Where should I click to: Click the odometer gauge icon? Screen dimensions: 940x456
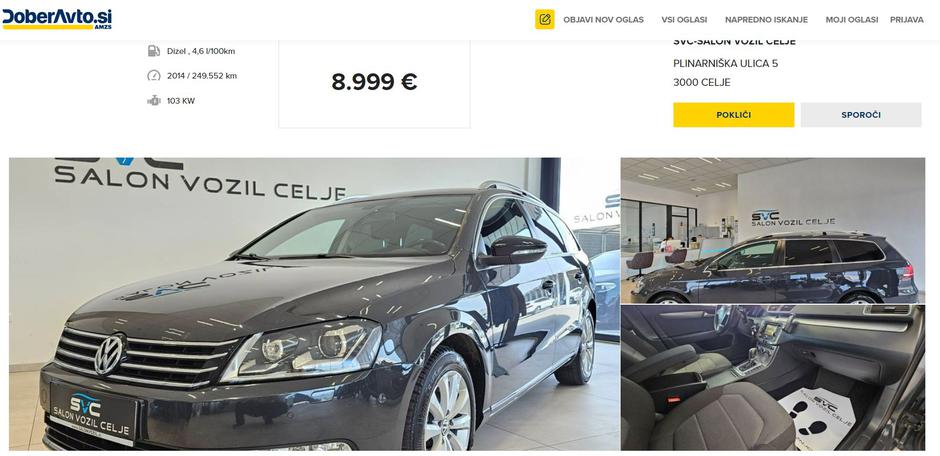pos(153,76)
